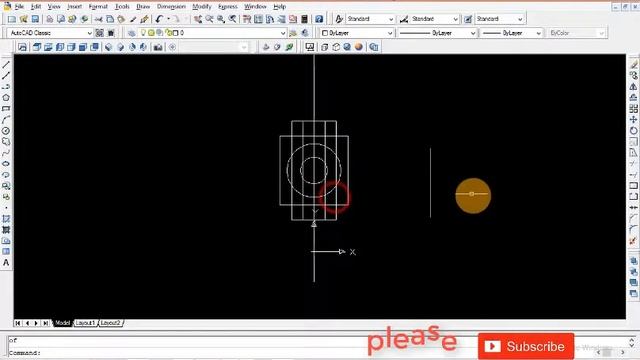Click the QuickCalc calculator icon
This screenshot has width=640, height=360.
click(304, 19)
